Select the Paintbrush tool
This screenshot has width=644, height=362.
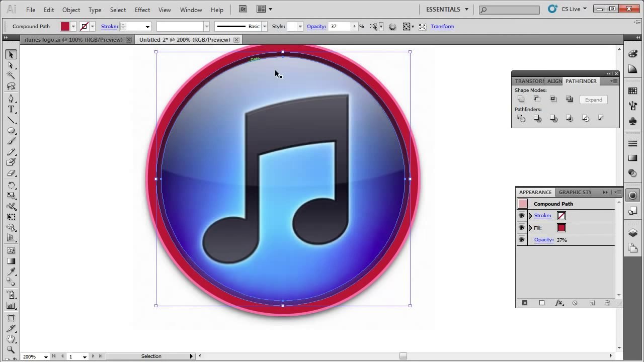(11, 141)
